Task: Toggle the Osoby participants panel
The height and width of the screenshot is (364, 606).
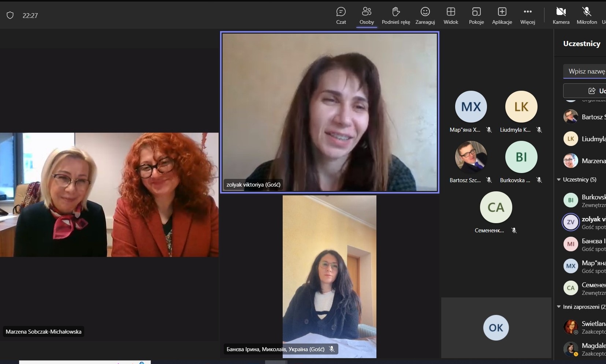Action: pyautogui.click(x=367, y=15)
